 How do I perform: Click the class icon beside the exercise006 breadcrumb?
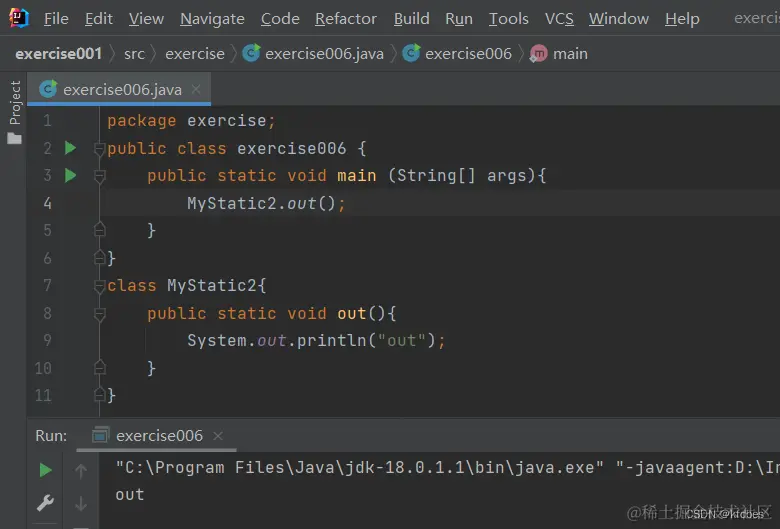point(411,53)
